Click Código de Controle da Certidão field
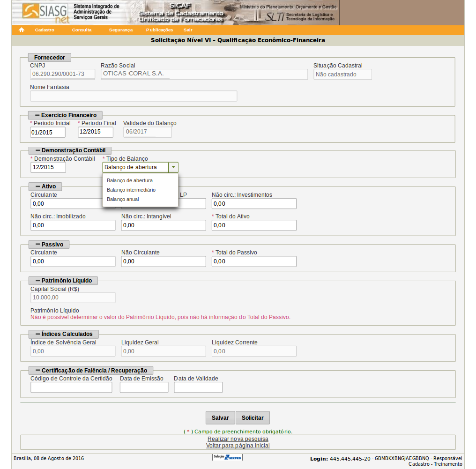Viewport: 476px width, 469px height. tap(71, 387)
